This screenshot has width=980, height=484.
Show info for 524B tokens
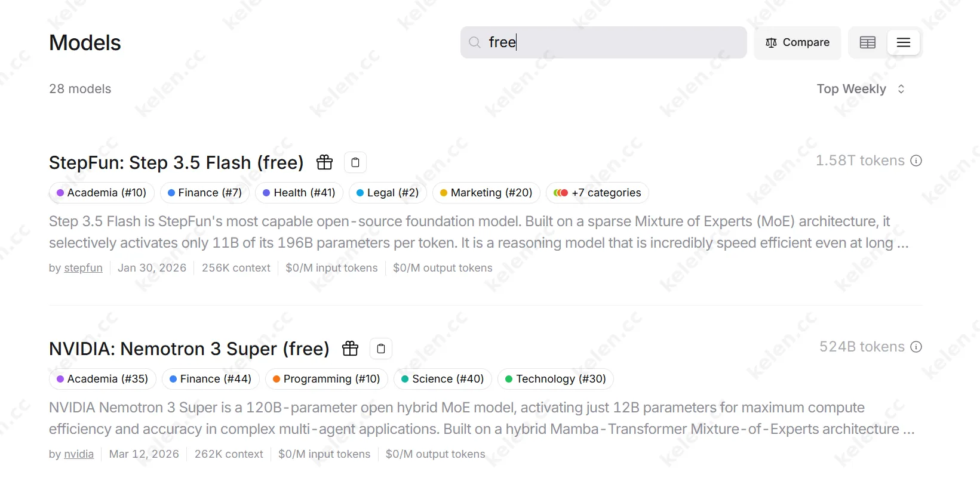[x=916, y=347]
